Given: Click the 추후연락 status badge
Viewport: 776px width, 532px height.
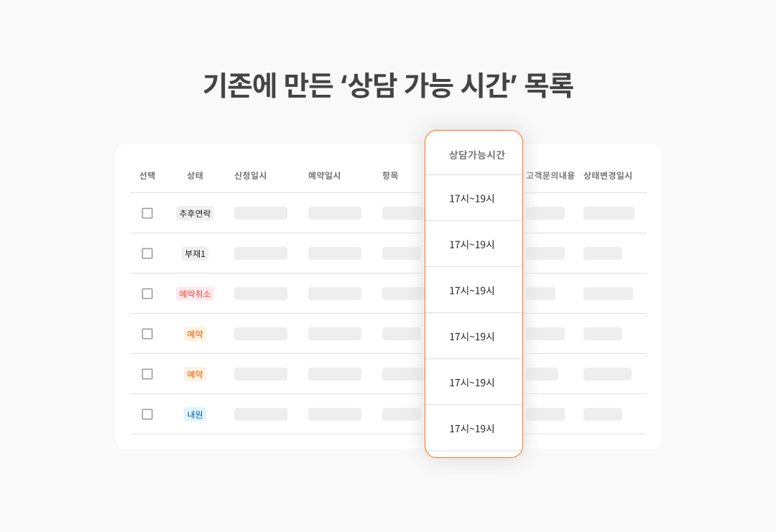Looking at the screenshot, I should point(195,213).
